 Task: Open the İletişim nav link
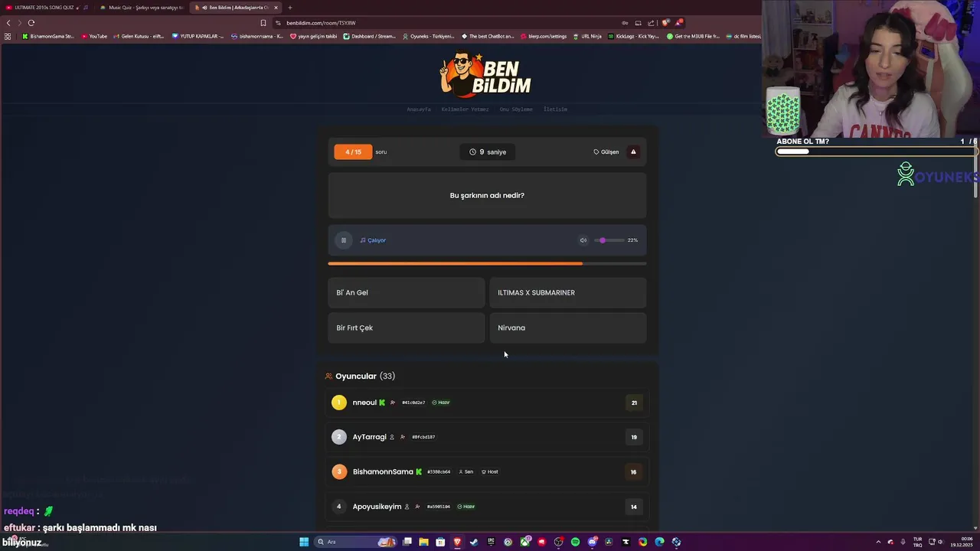[x=555, y=109]
